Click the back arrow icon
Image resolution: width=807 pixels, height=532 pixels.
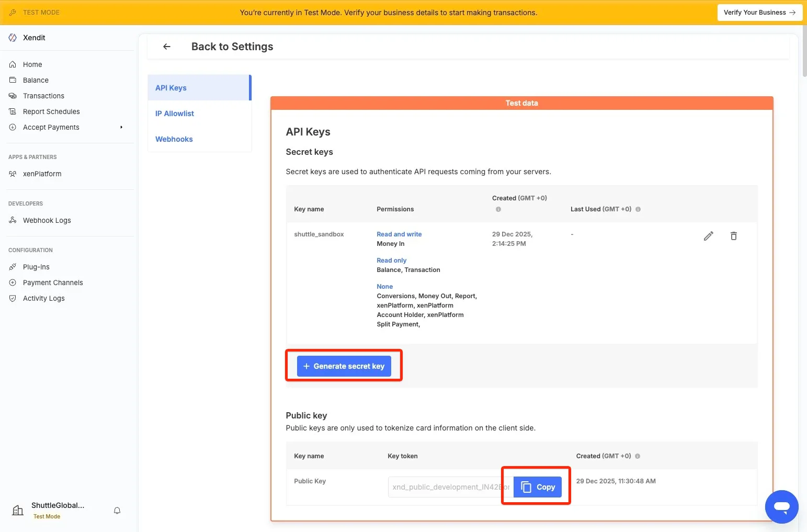[167, 47]
